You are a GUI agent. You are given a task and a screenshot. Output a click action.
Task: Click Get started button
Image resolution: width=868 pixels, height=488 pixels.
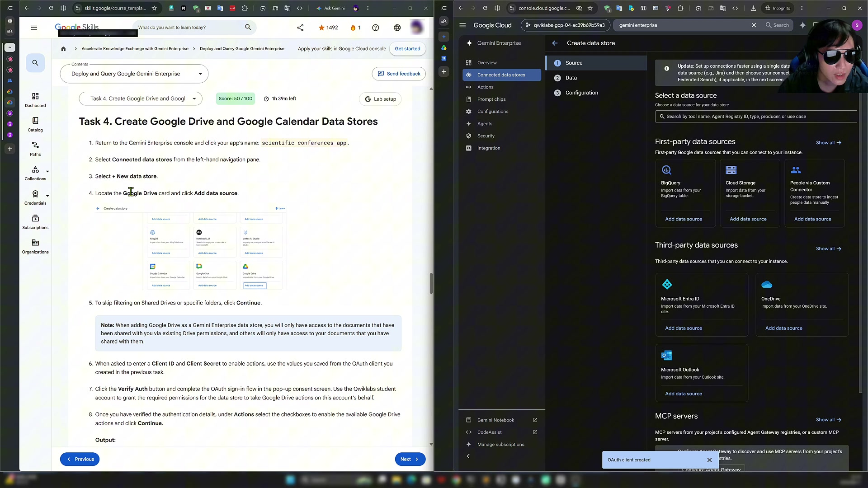407,49
